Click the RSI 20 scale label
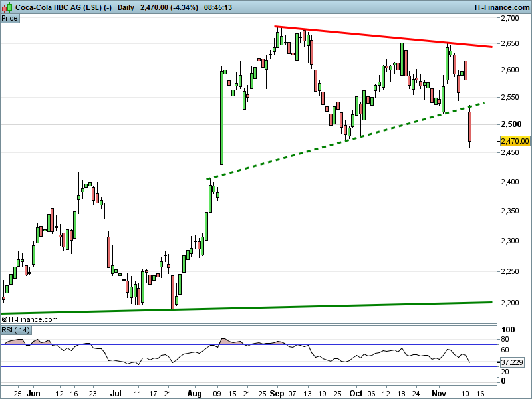Image resolution: width=532 pixels, height=399 pixels. point(505,372)
